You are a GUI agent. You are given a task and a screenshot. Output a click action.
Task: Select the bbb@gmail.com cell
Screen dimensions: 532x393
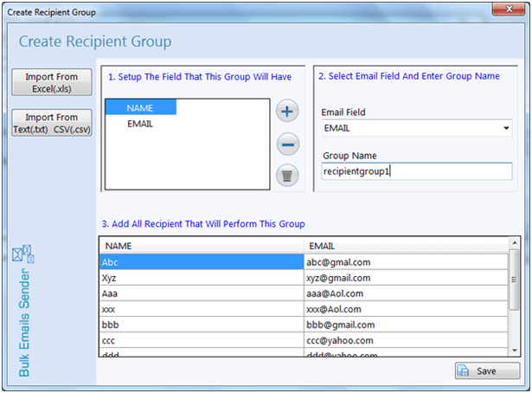coord(406,325)
